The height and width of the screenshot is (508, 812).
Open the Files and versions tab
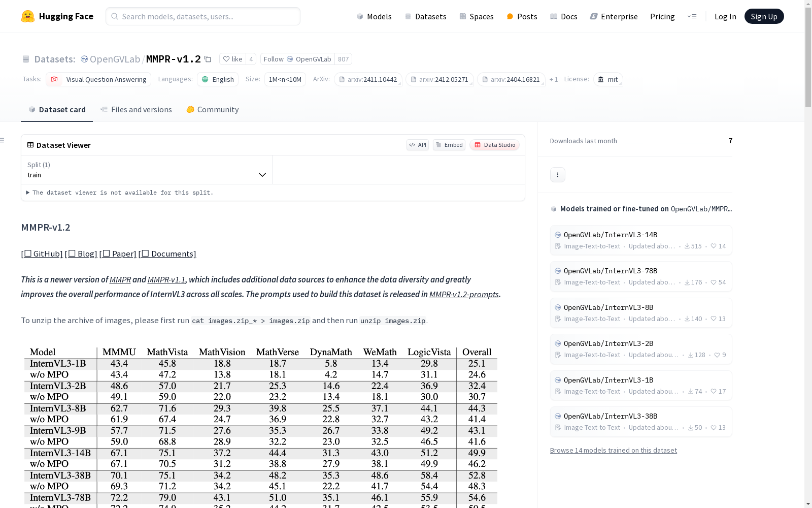tap(136, 109)
